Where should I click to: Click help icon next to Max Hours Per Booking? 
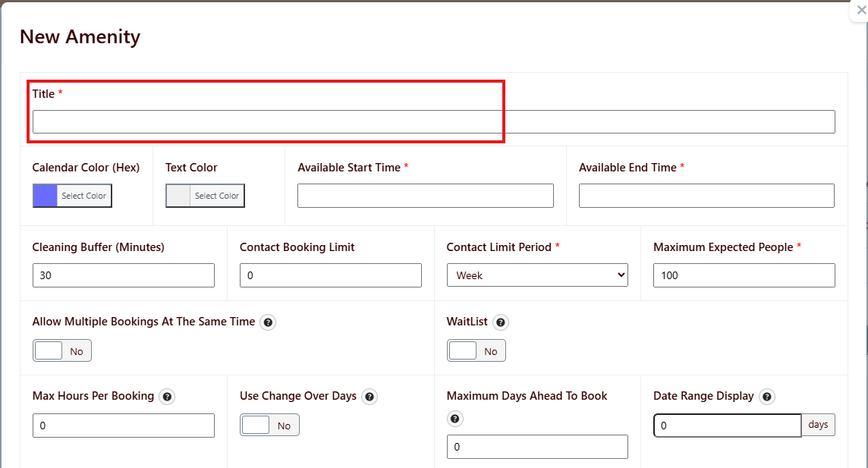coord(167,397)
